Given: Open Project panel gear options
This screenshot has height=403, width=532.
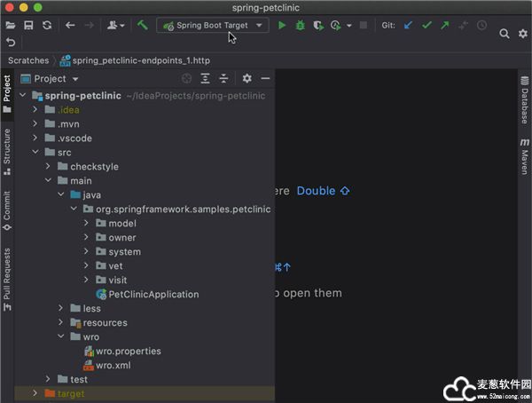Looking at the screenshot, I should point(247,79).
